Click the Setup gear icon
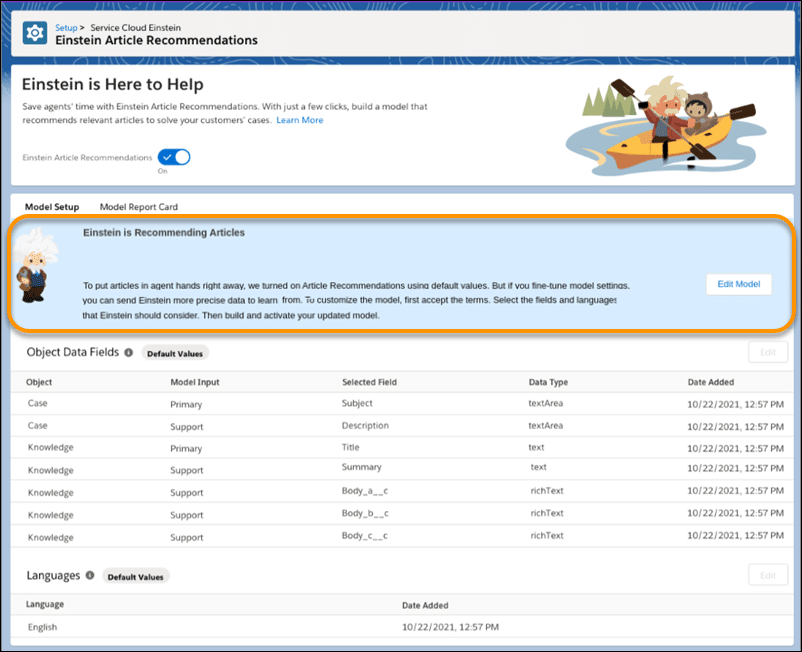Viewport: 802px width, 652px height. tap(35, 33)
